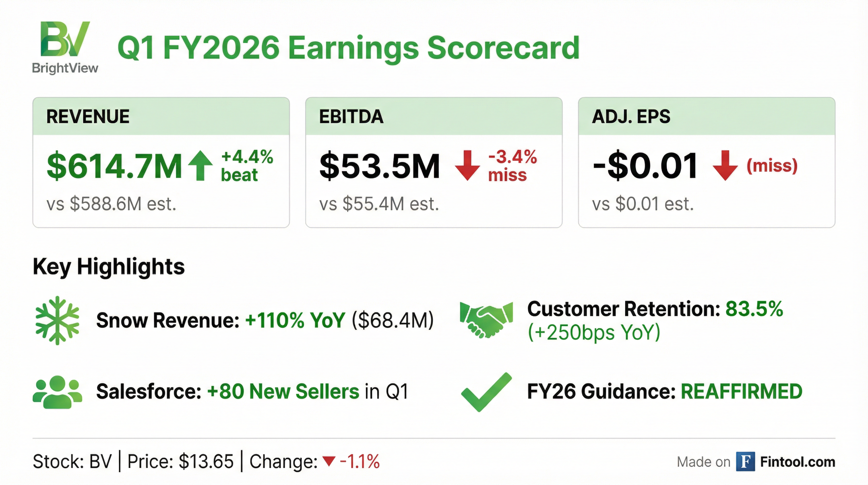Click the green checkmark guidance icon
Viewport: 868px width, 485px height.
tap(486, 392)
